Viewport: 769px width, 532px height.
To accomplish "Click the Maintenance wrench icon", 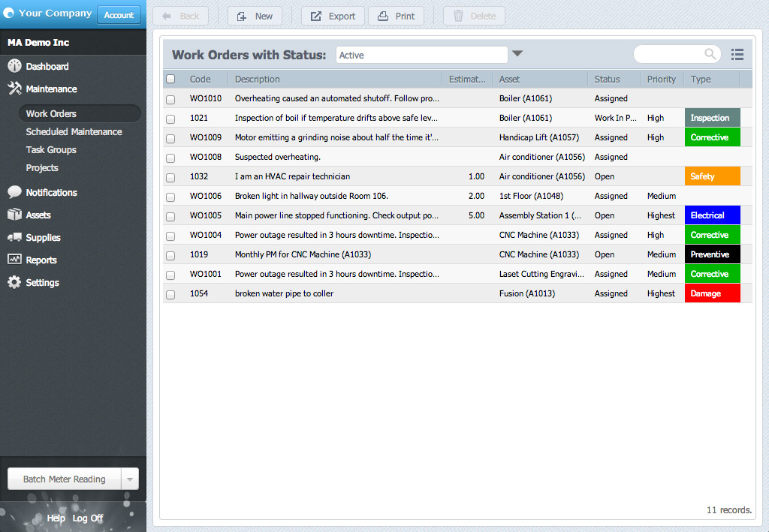I will click(x=14, y=89).
